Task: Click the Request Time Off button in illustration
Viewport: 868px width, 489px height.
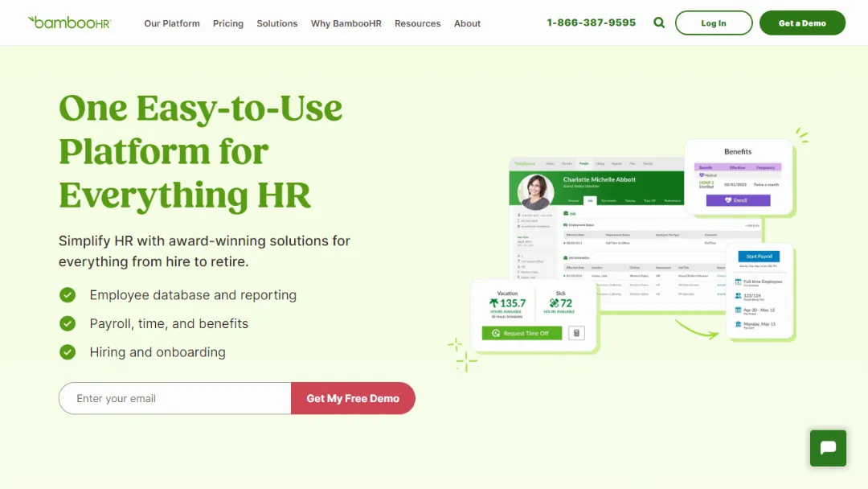Action: tap(522, 333)
